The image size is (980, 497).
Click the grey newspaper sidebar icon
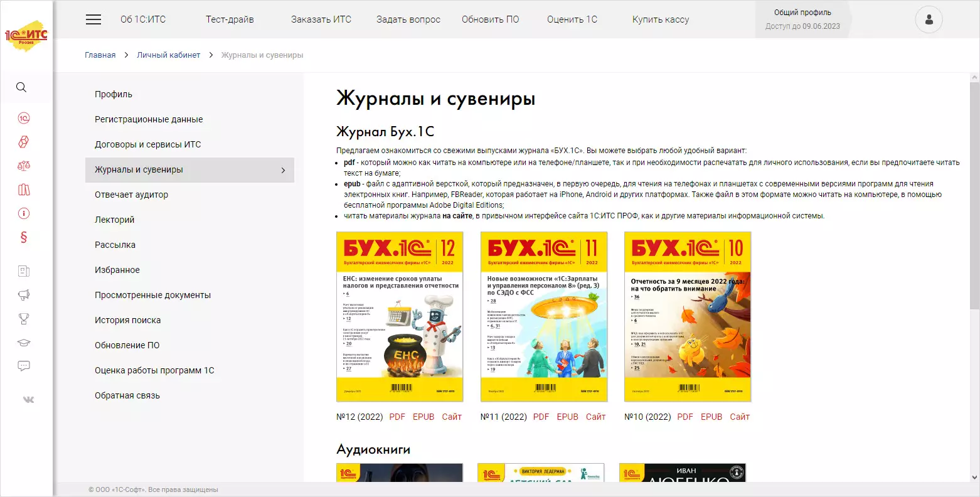[x=24, y=271]
